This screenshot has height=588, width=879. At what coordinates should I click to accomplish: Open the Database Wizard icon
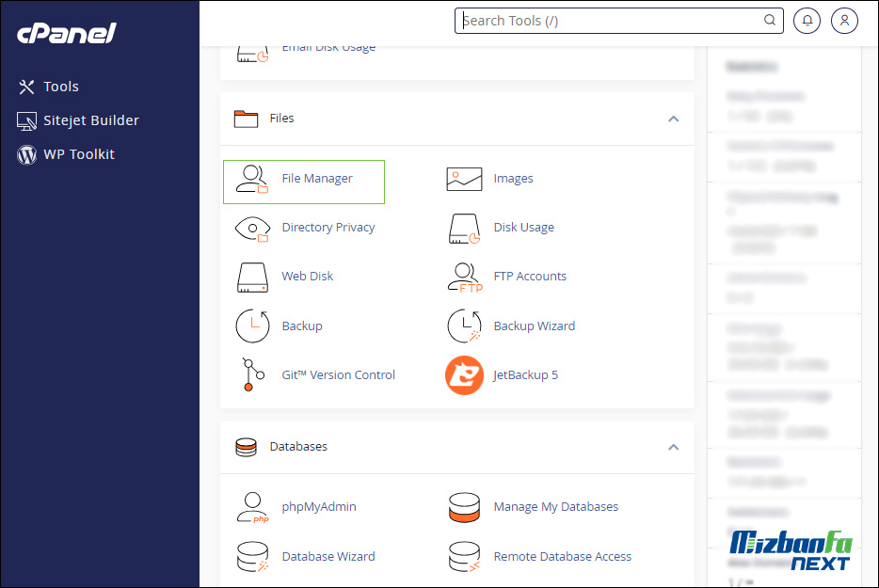coord(252,557)
